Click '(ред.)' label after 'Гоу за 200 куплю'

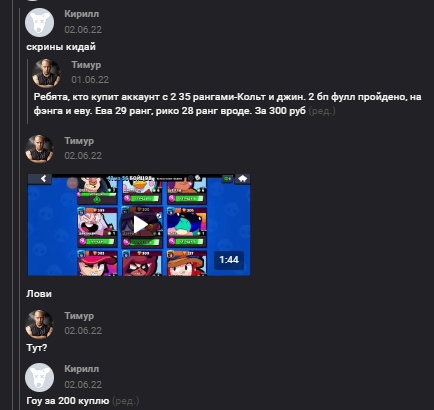(125, 401)
